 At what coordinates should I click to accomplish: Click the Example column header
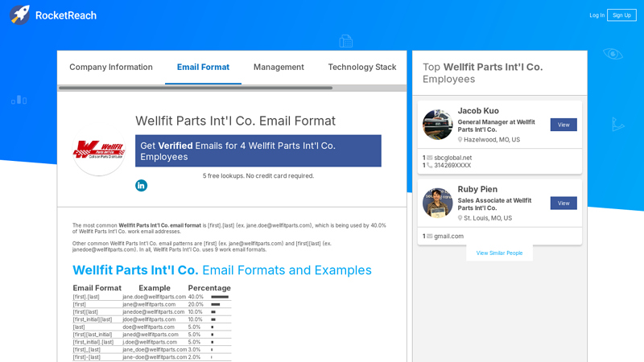[155, 288]
